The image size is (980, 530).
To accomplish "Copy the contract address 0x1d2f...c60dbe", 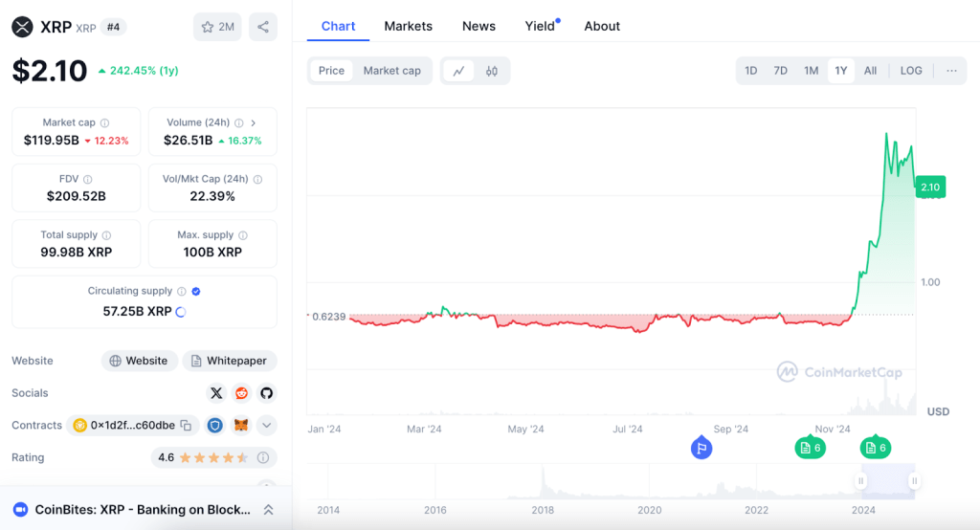I will [187, 426].
